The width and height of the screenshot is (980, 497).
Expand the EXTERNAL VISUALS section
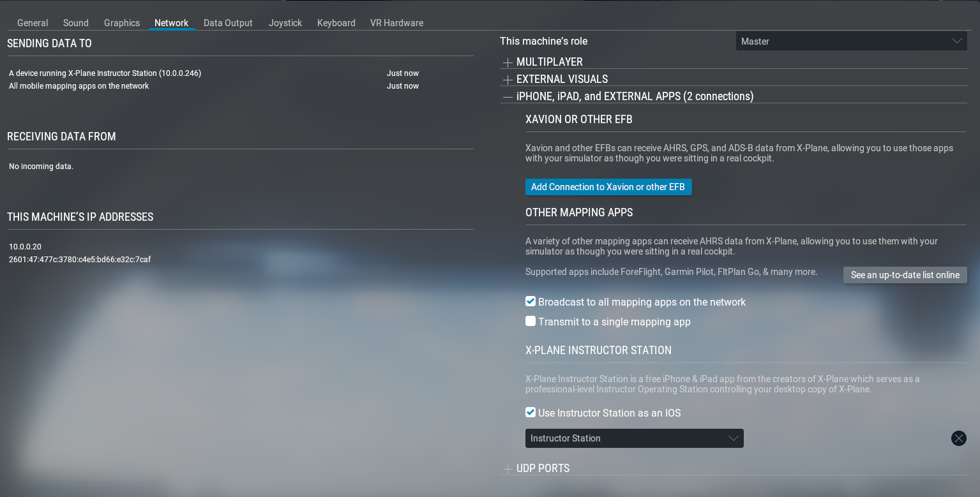pos(508,80)
